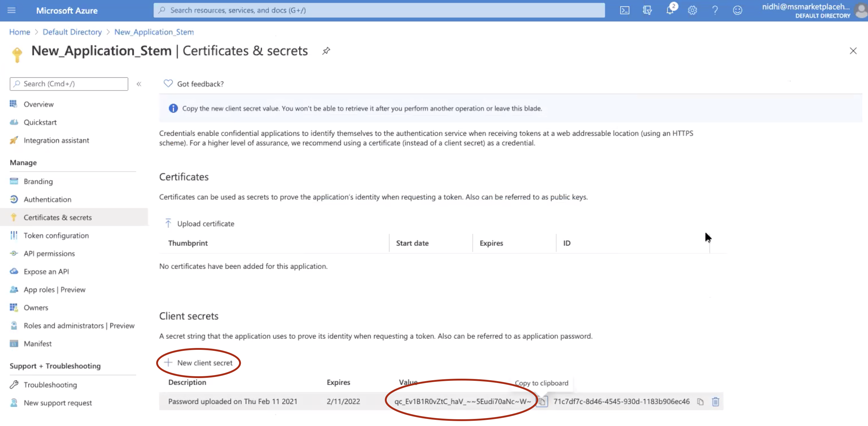Open Quickstart in the sidebar

[x=40, y=122]
